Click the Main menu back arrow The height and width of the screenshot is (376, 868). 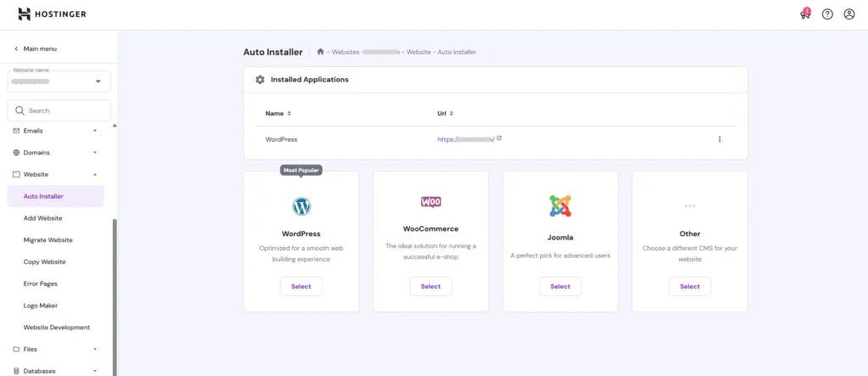click(x=16, y=48)
